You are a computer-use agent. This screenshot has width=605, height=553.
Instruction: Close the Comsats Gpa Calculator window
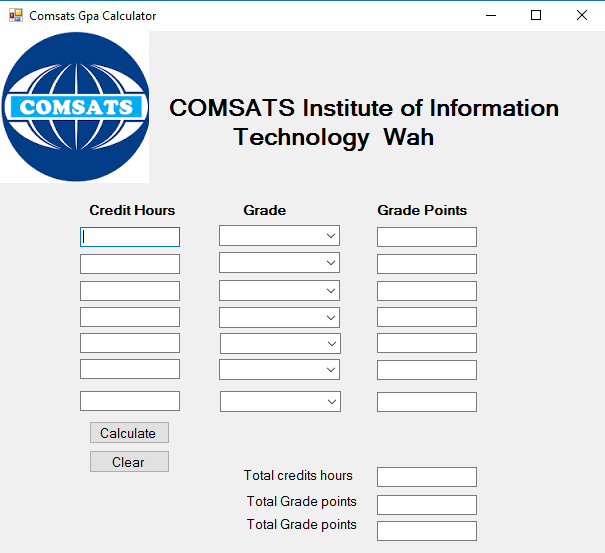click(582, 15)
